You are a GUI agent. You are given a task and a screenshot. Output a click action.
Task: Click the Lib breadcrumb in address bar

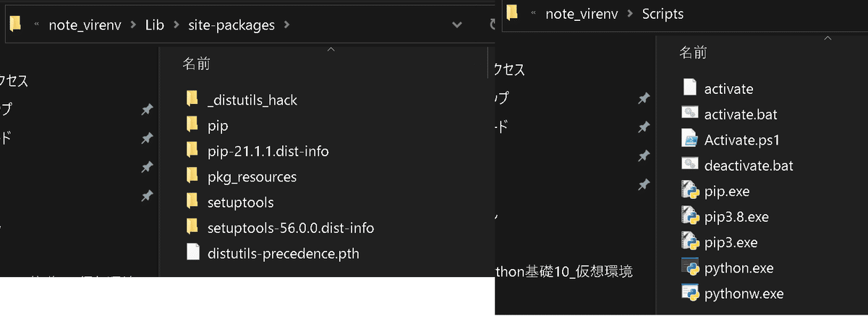(x=153, y=25)
